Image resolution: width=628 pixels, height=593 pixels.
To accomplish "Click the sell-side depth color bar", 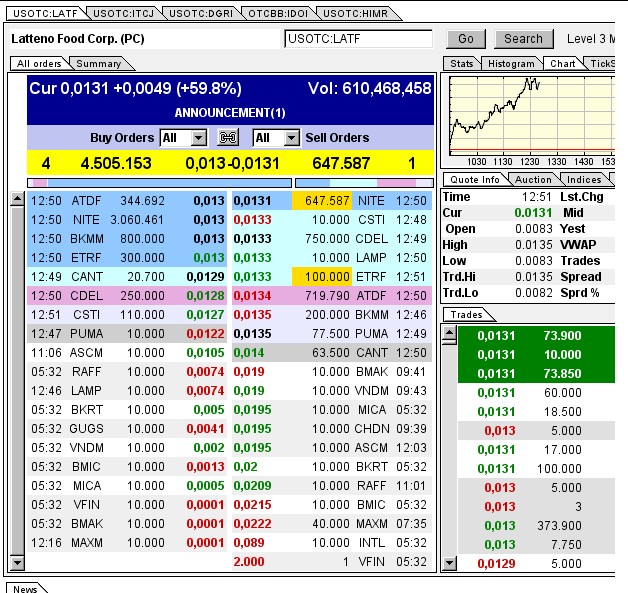I will coord(364,183).
